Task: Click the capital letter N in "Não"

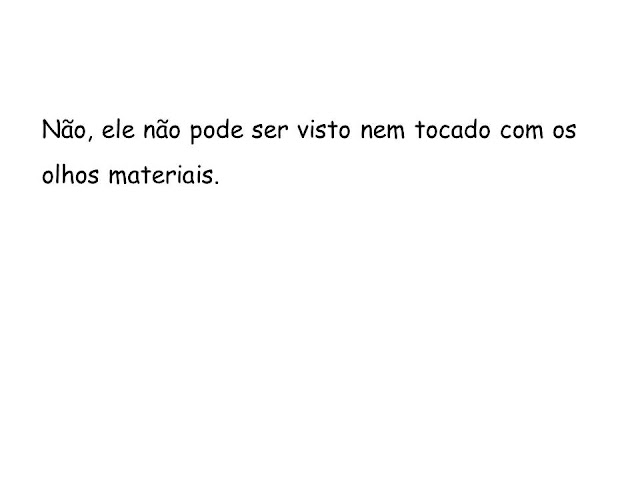Action: (49, 130)
